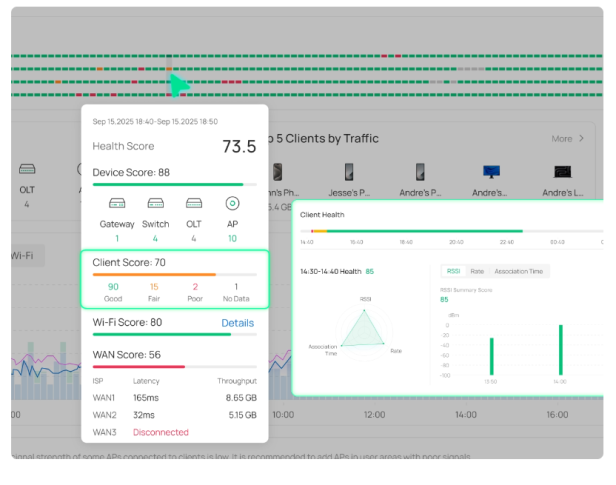Image resolution: width=616 pixels, height=485 pixels.
Task: Click the 16:00 chart axis label
Action: click(x=557, y=415)
